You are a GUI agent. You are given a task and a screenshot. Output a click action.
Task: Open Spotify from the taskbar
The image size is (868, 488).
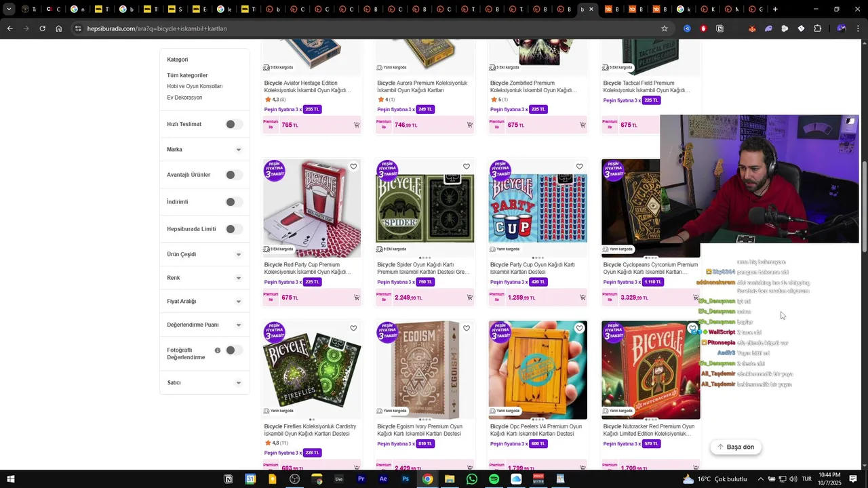click(x=494, y=479)
